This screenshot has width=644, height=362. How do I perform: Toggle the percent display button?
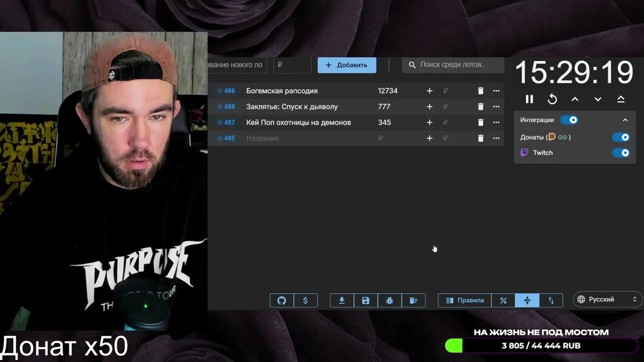point(503,300)
